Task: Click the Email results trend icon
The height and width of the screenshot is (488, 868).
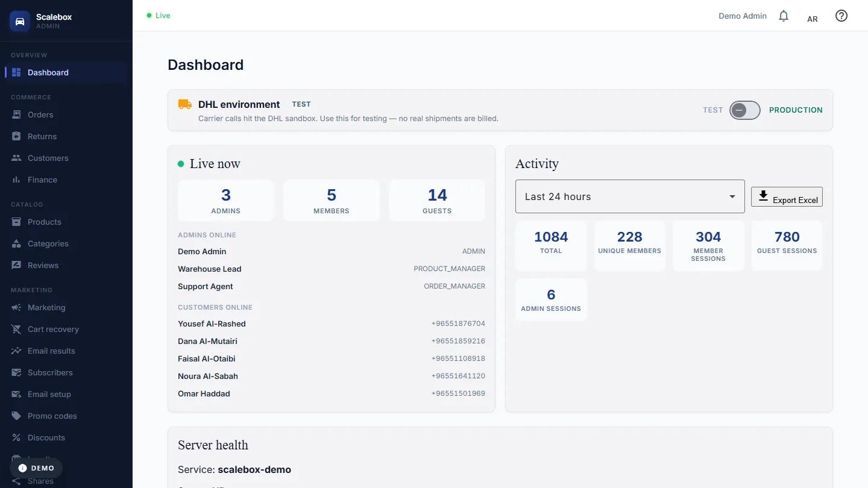Action: coord(16,351)
